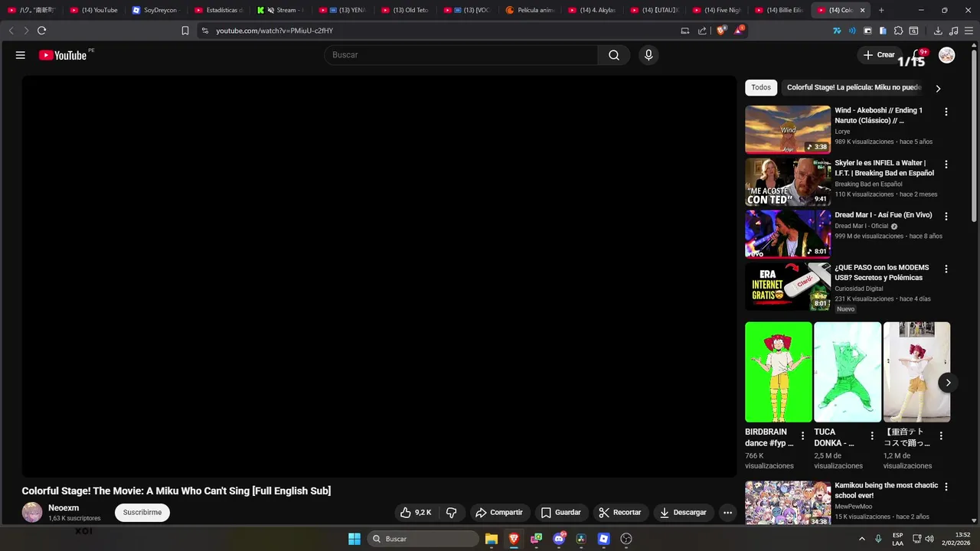Open the Neoexm channel name link
The height and width of the screenshot is (551, 980).
(x=64, y=508)
